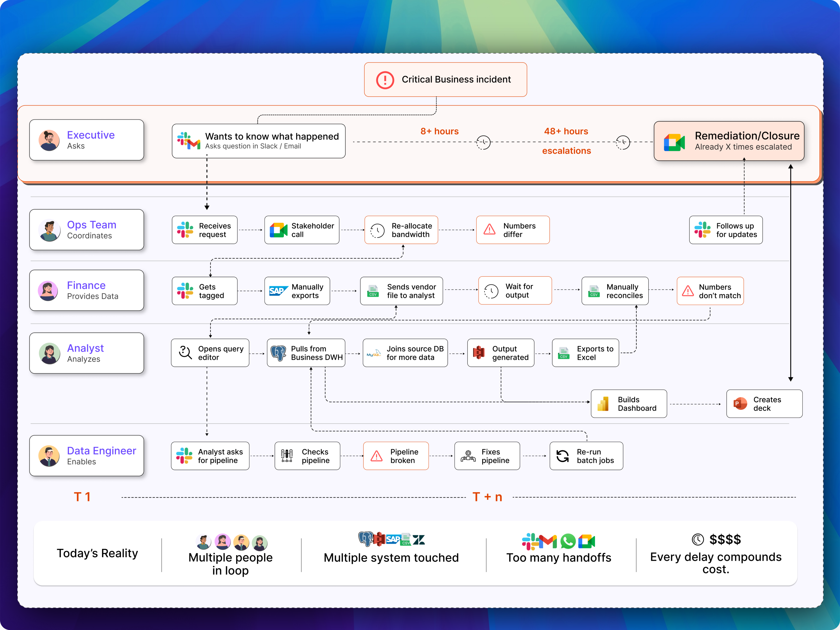Viewport: 840px width, 630px height.
Task: Click the Slack icon in Follows up for updates
Action: pos(702,230)
